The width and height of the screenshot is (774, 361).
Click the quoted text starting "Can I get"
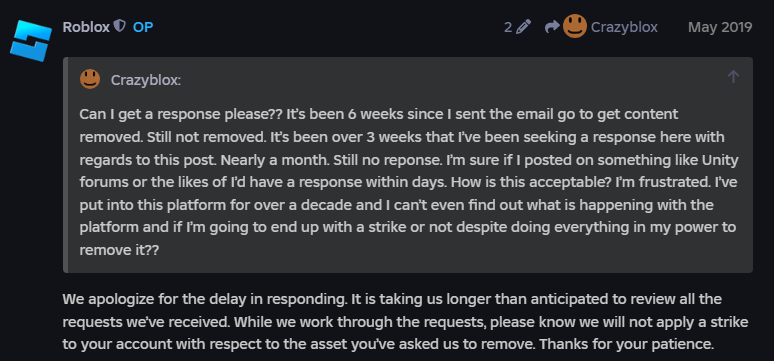tap(408, 182)
